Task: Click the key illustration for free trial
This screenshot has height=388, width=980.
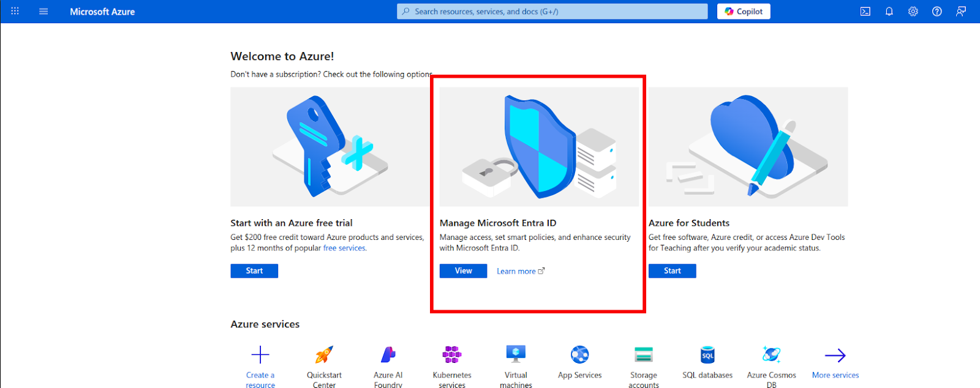Action: [x=330, y=147]
